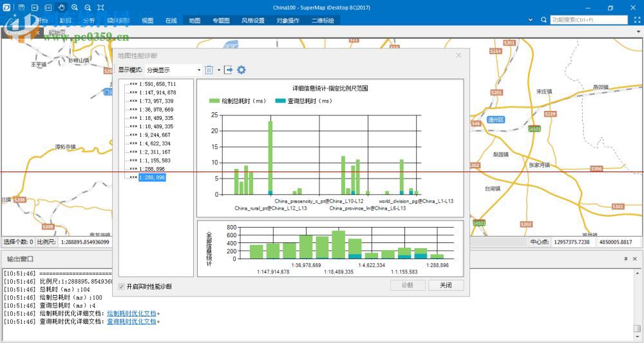Open the 查询耗时优化文档 link

point(131,321)
